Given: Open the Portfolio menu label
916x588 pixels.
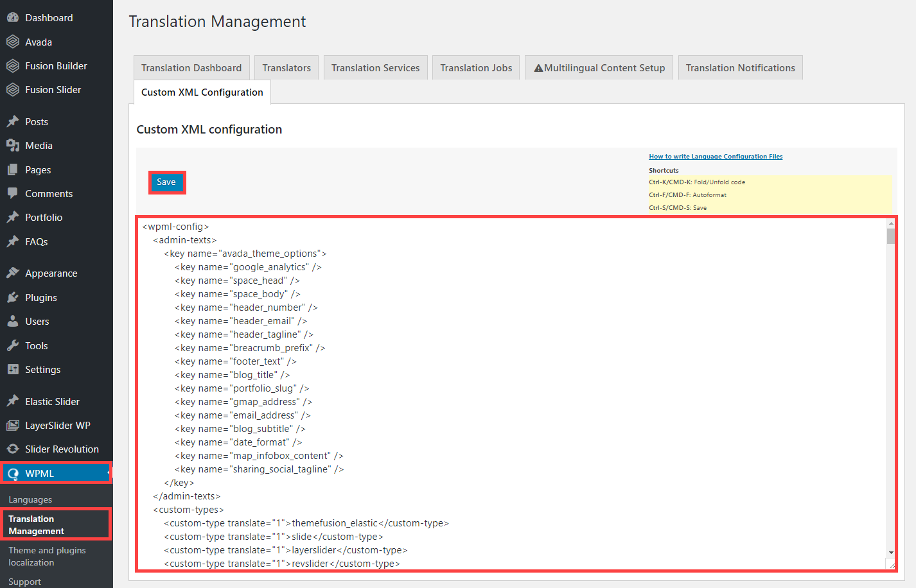Looking at the screenshot, I should tap(44, 218).
